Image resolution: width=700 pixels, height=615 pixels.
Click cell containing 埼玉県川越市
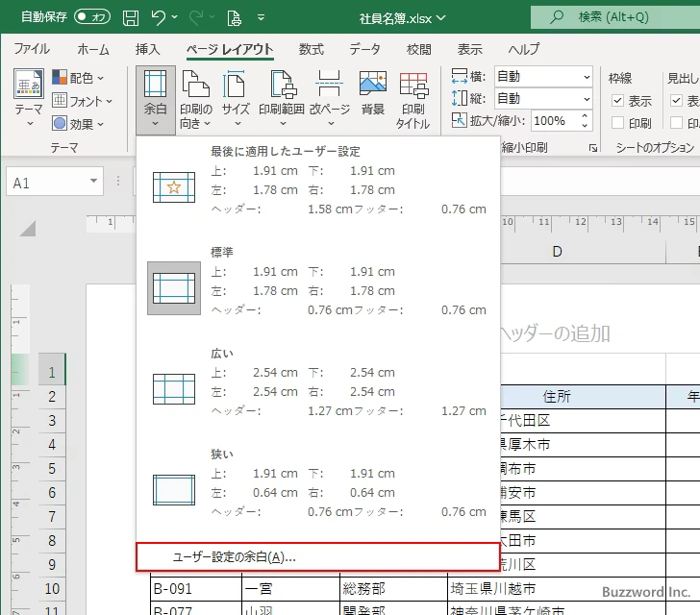click(556, 589)
